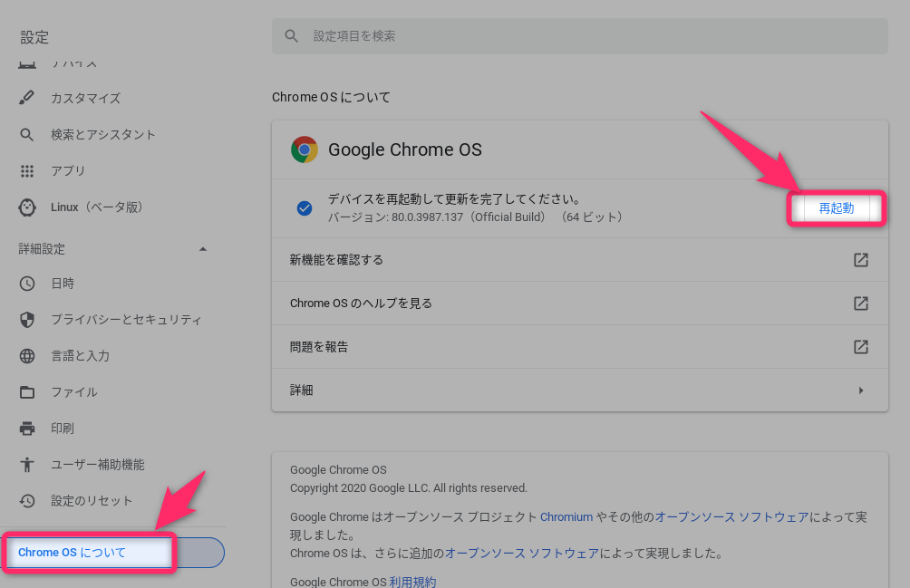Open ファイル settings
This screenshot has height=588, width=910.
[73, 392]
